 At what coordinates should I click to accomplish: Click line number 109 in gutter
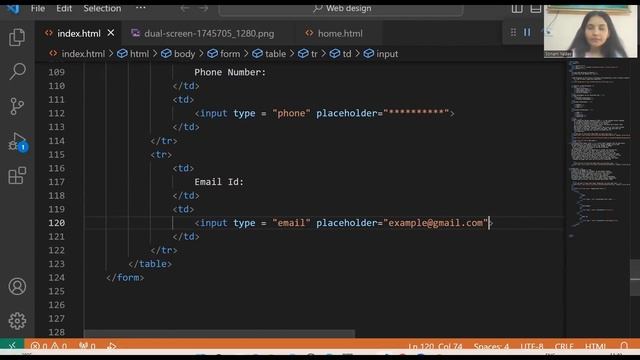click(x=56, y=72)
